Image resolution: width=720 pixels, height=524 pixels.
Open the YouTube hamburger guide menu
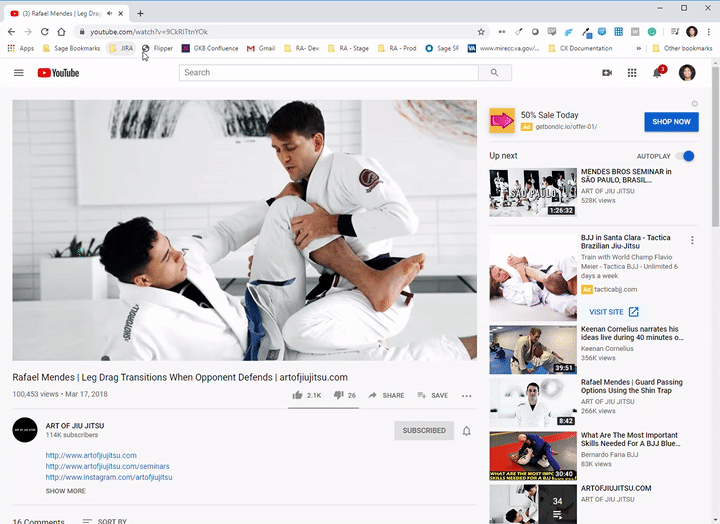[x=18, y=73]
